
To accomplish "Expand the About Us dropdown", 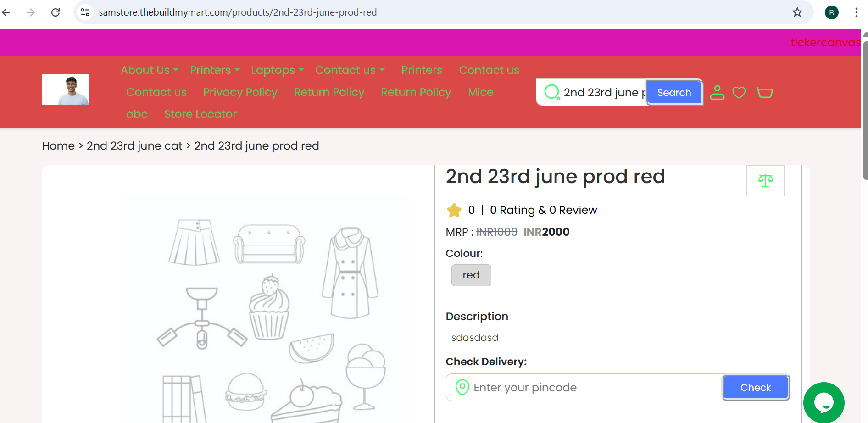I will (150, 70).
